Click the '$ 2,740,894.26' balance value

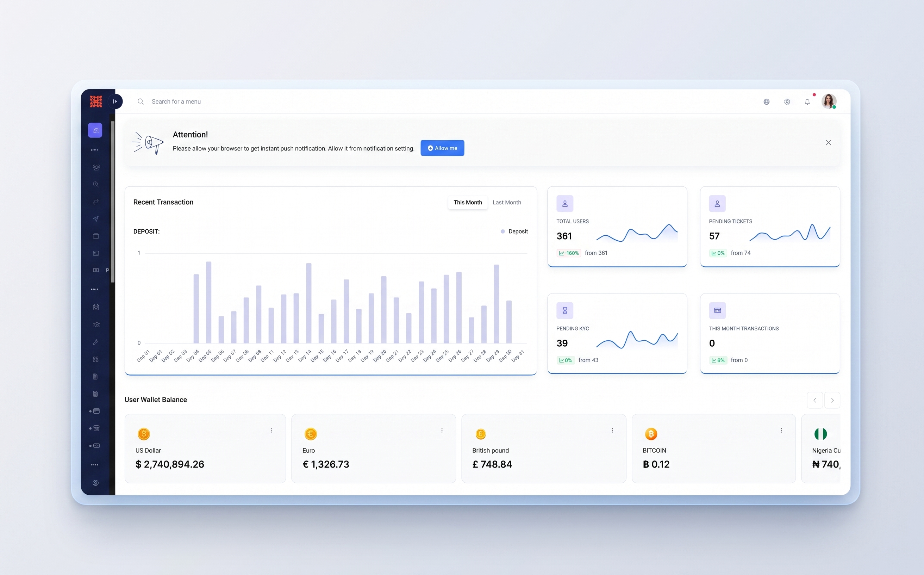[170, 464]
